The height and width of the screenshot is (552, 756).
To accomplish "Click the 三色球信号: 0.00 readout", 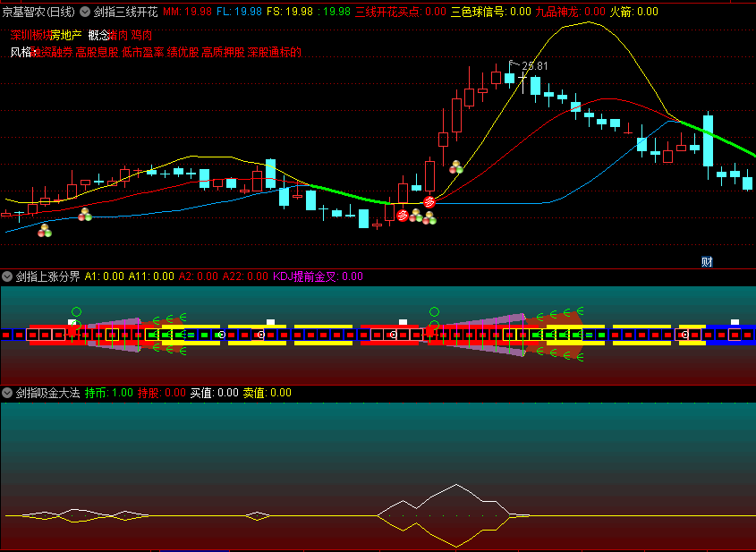I will (491, 12).
